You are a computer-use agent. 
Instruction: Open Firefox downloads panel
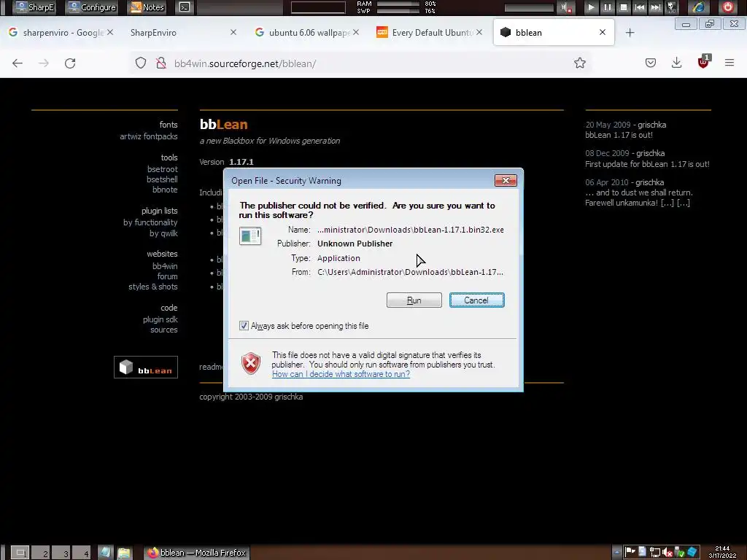coord(676,63)
